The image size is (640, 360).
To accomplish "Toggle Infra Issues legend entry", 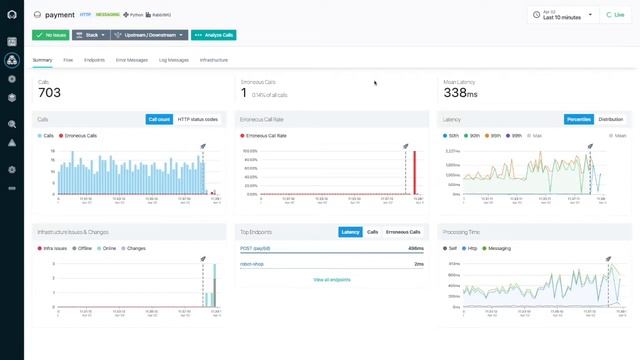I will [52, 248].
